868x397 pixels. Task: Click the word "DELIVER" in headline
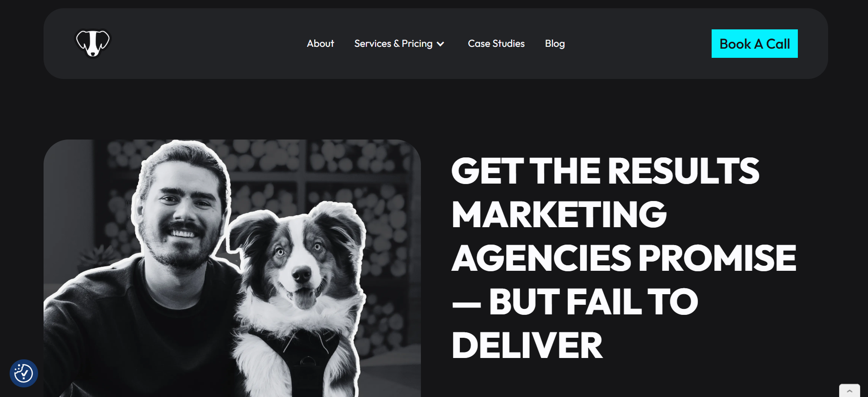pyautogui.click(x=527, y=345)
